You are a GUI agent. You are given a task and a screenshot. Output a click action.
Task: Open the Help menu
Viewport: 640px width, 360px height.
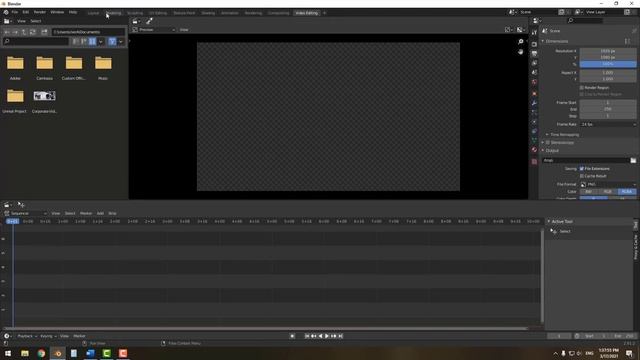pyautogui.click(x=73, y=12)
